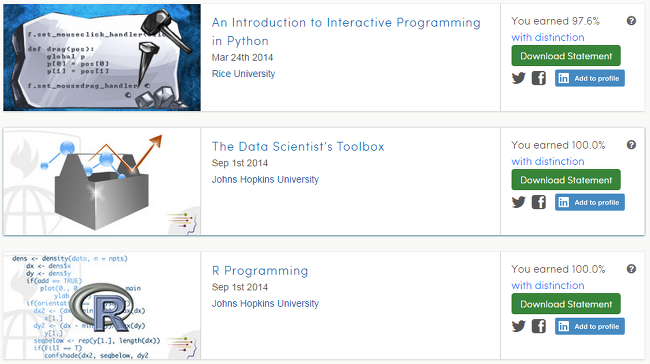The height and width of the screenshot is (364, 650).
Task: Add Data Scientist's Toolbox to LinkedIn profile
Action: pos(589,202)
